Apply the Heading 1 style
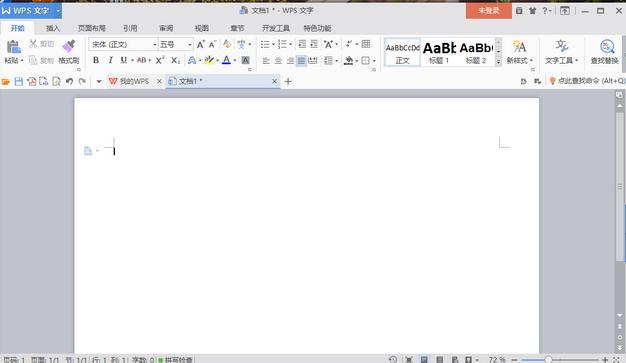626x363 pixels. (x=439, y=52)
